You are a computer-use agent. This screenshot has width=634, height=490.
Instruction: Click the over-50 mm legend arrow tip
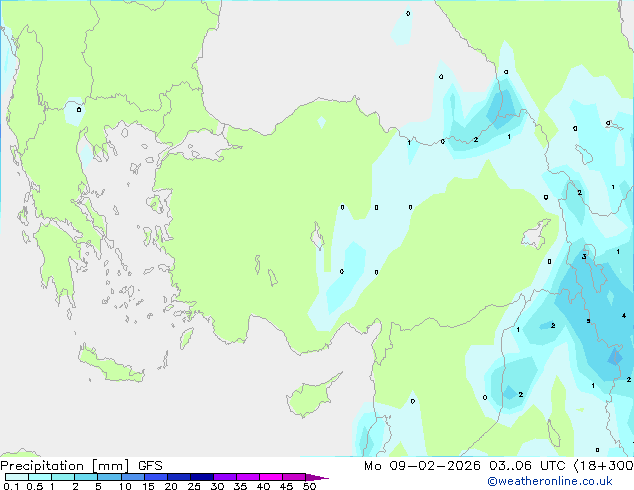(x=317, y=477)
